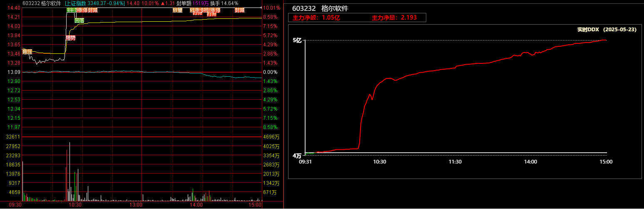Click the last 封减 marker of the session
644x209 pixels.
tap(239, 10)
